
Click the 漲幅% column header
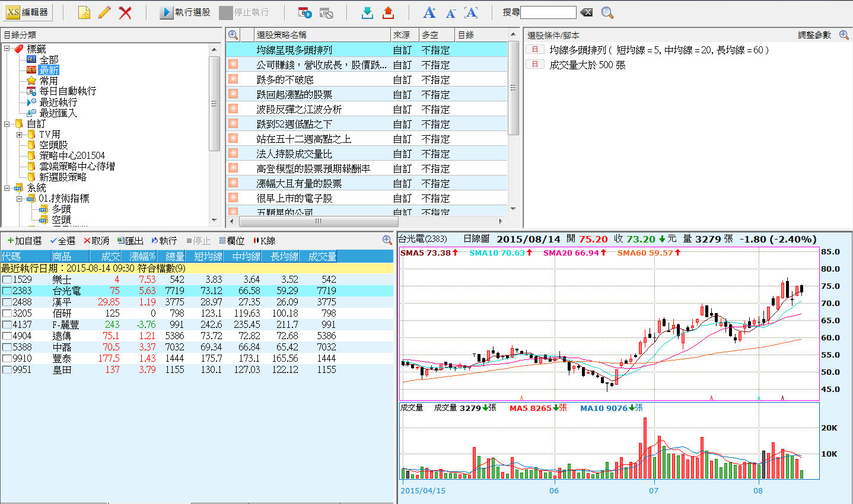pos(142,256)
